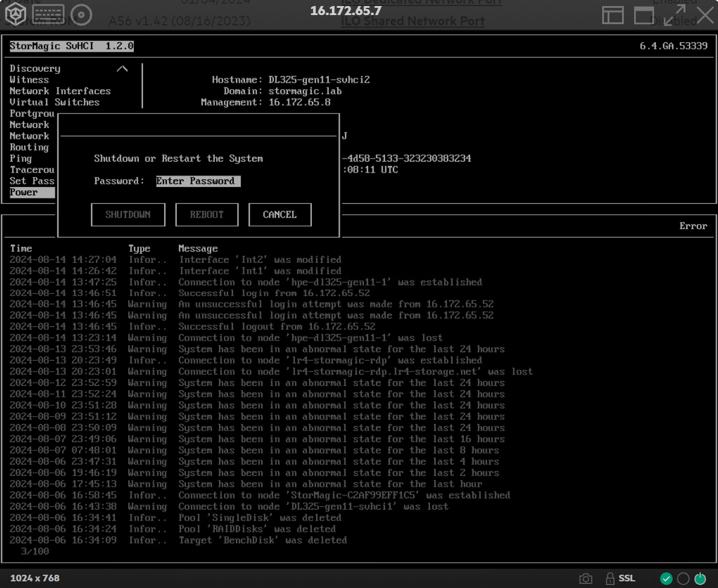Click abnormal state last 2 hours entry

pyautogui.click(x=339, y=473)
